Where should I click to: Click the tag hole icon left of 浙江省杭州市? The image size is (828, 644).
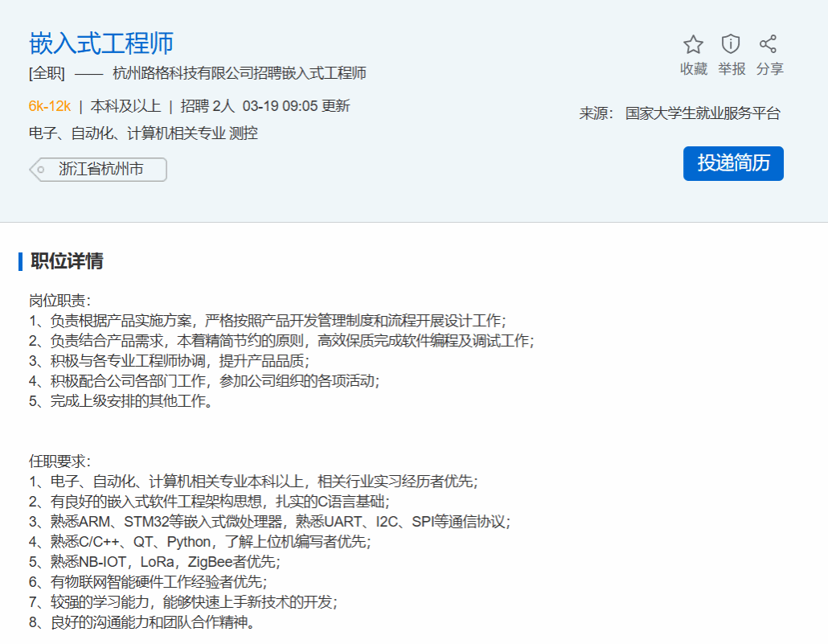pyautogui.click(x=40, y=170)
